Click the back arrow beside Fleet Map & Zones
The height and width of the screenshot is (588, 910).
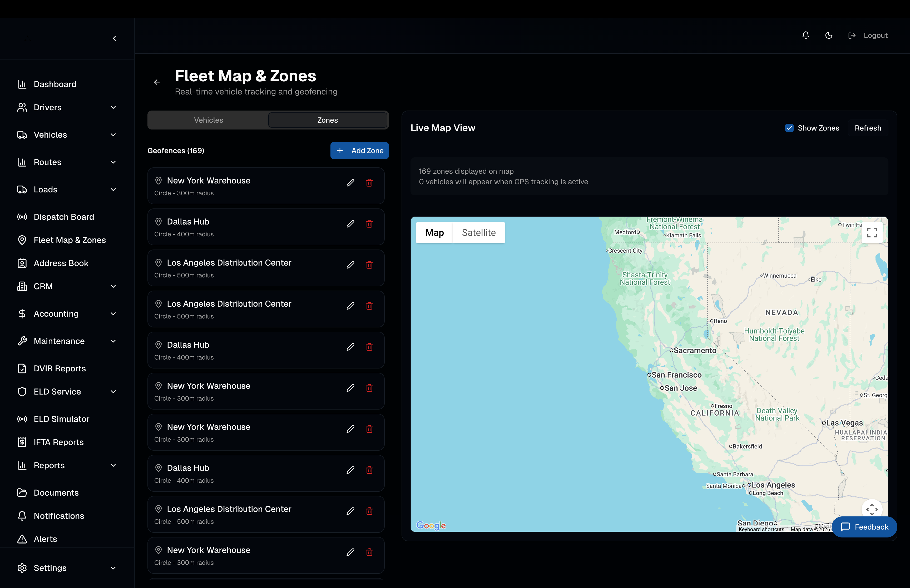[x=157, y=82]
